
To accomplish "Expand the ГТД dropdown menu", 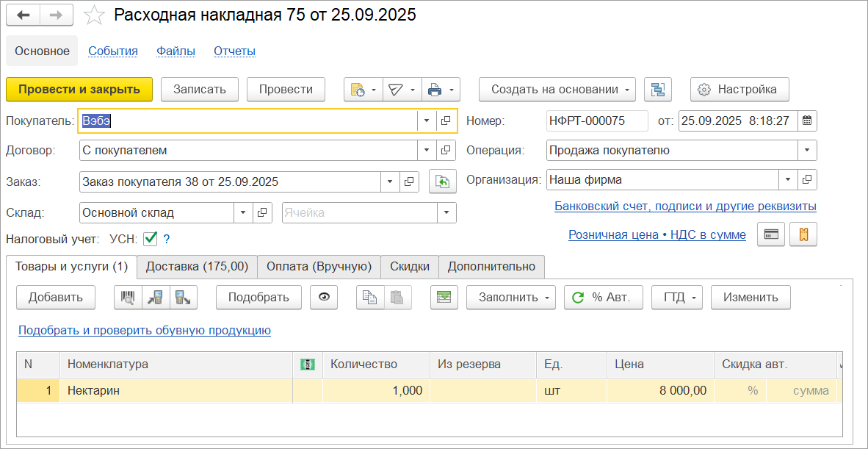I will tap(695, 297).
